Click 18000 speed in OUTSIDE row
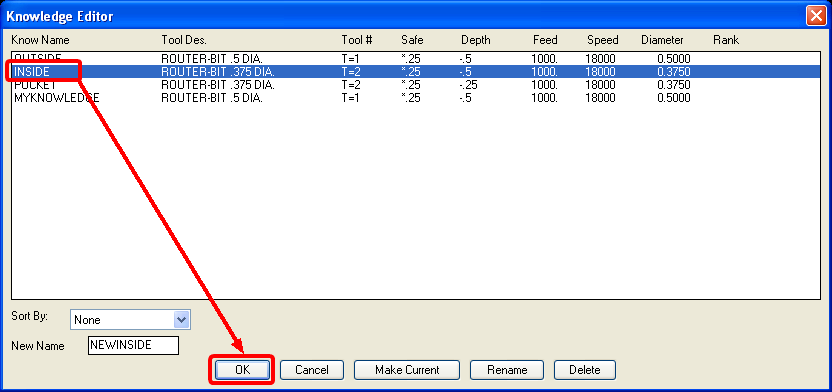The height and width of the screenshot is (392, 832). (x=601, y=58)
